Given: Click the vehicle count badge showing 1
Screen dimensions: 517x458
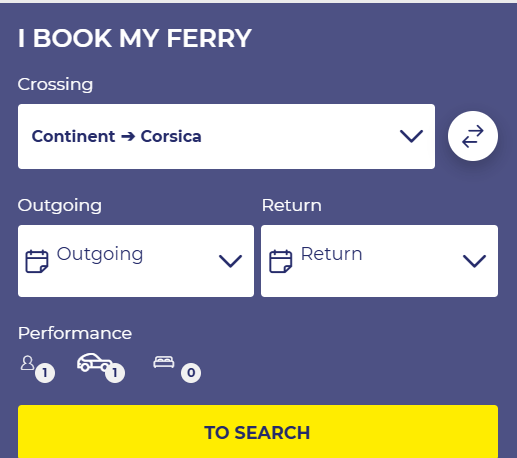Looking at the screenshot, I should click(x=115, y=373).
